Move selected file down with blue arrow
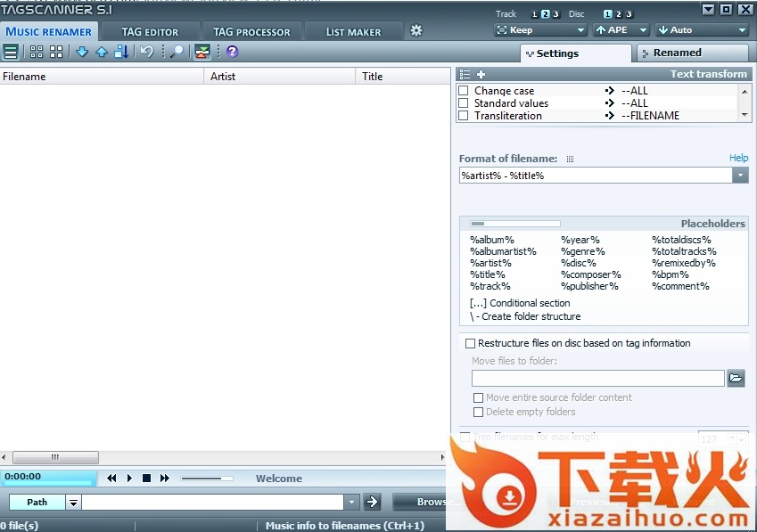 [82, 52]
